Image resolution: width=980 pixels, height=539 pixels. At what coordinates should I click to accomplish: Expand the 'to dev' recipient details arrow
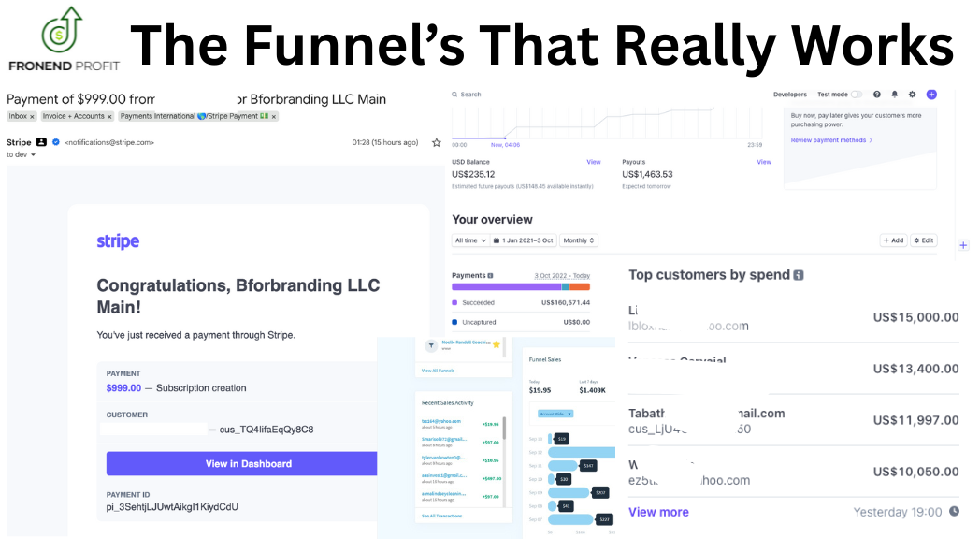pos(33,155)
